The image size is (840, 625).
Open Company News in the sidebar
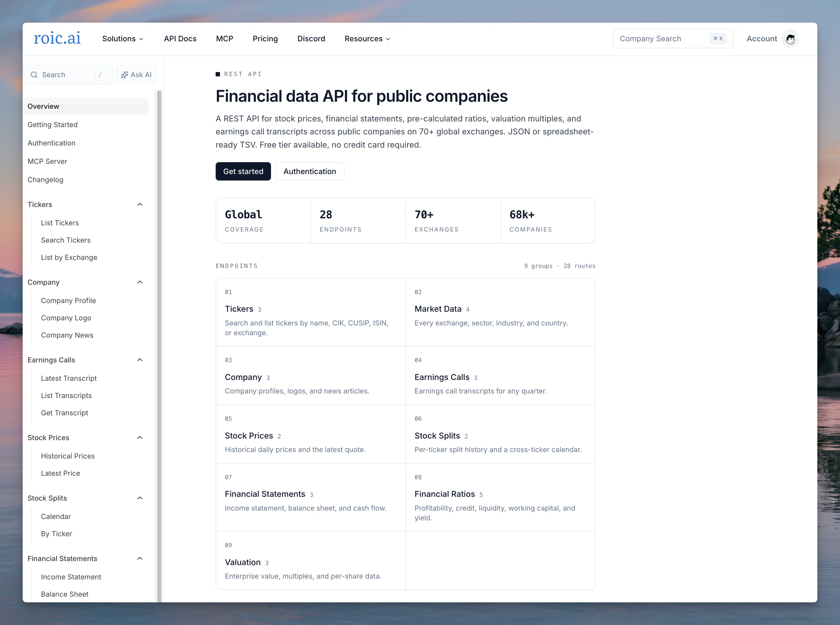(x=67, y=335)
